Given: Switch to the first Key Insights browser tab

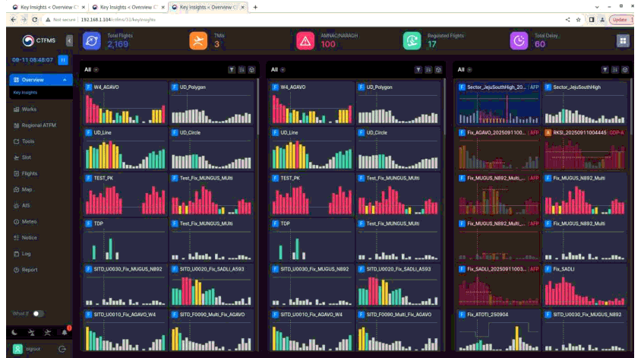Looking at the screenshot, I should (49, 7).
